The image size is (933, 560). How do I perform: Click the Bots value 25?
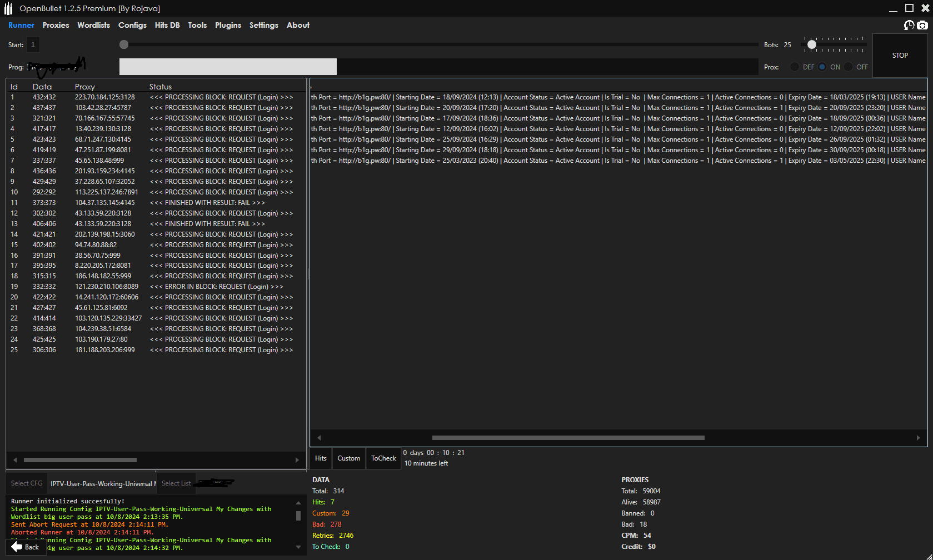pyautogui.click(x=787, y=44)
